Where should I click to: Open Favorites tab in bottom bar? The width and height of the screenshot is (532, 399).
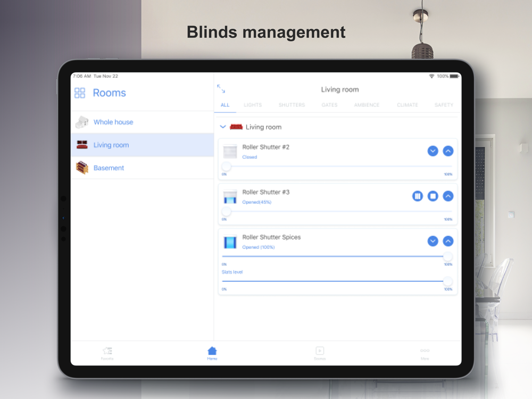click(107, 353)
